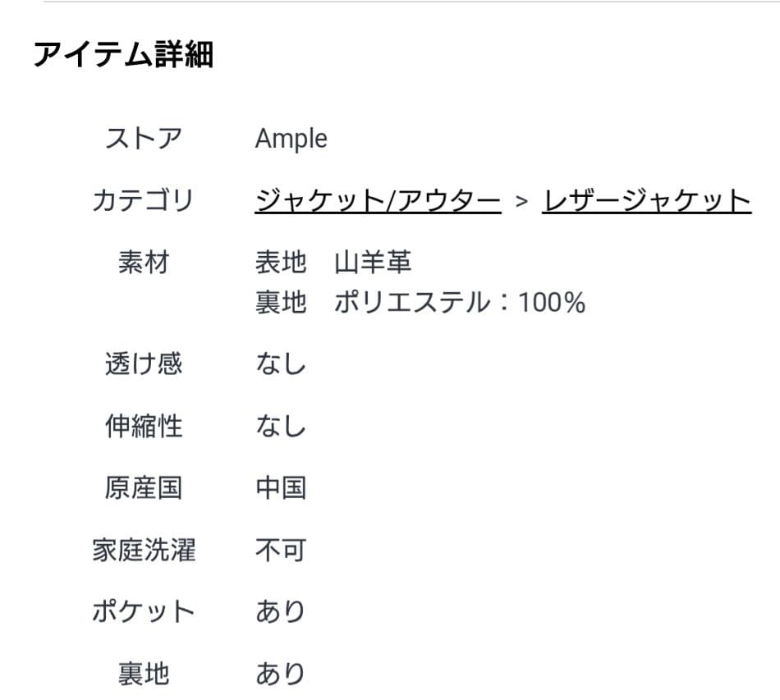Click あり next to 裏地
This screenshot has height=700, width=780.
point(281,673)
